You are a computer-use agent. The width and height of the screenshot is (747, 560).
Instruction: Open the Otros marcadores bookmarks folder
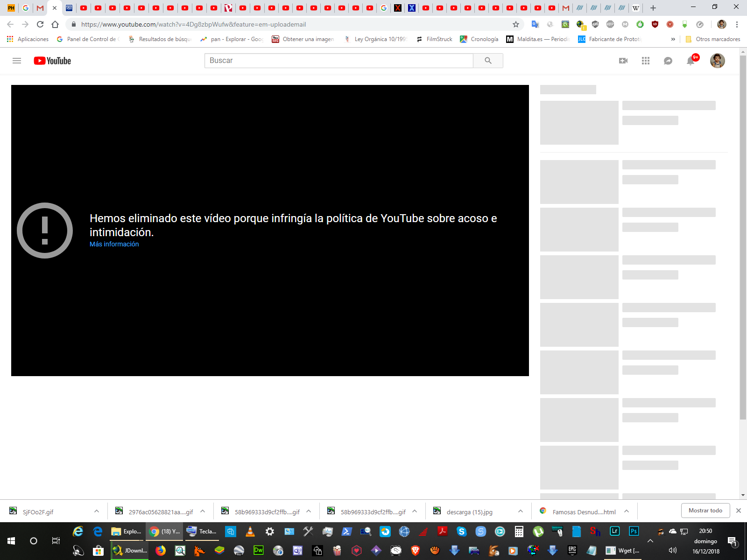pyautogui.click(x=713, y=39)
